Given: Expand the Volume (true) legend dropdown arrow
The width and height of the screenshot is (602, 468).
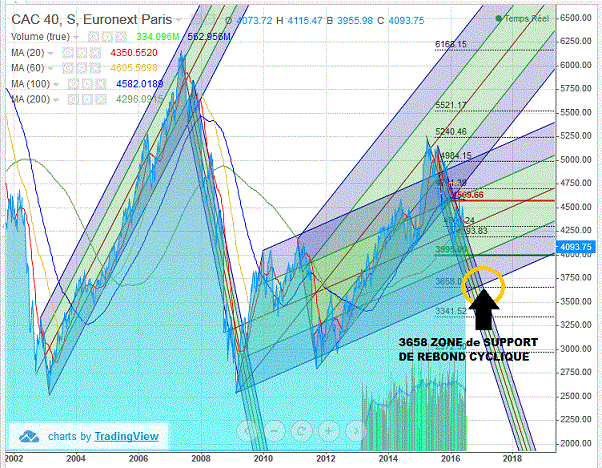Looking at the screenshot, I should [76, 37].
